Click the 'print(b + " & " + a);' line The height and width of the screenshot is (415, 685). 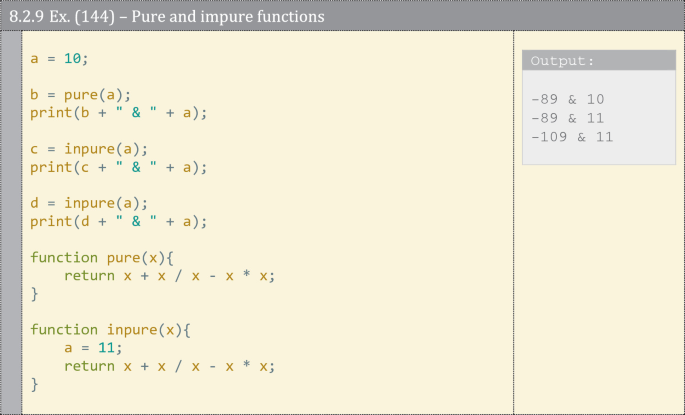click(x=118, y=113)
